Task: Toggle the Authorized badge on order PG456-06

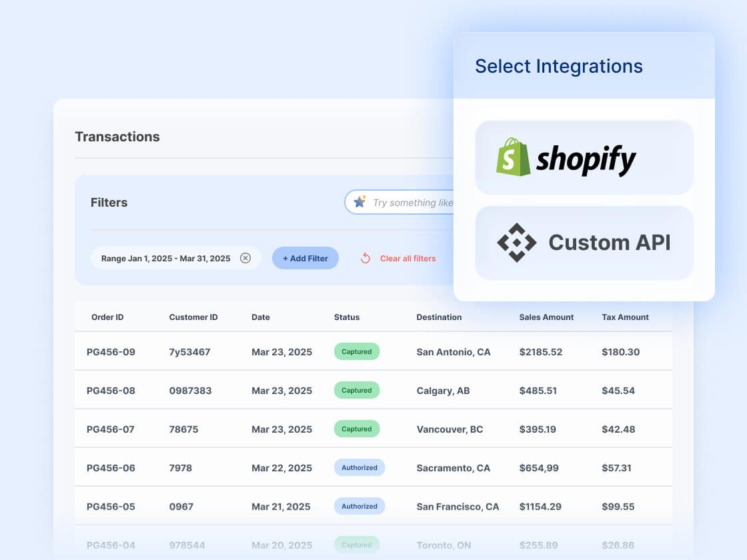Action: 359,467
